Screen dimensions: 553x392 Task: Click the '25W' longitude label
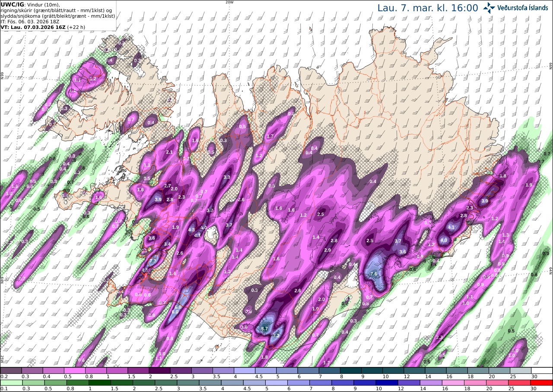click(2, 359)
